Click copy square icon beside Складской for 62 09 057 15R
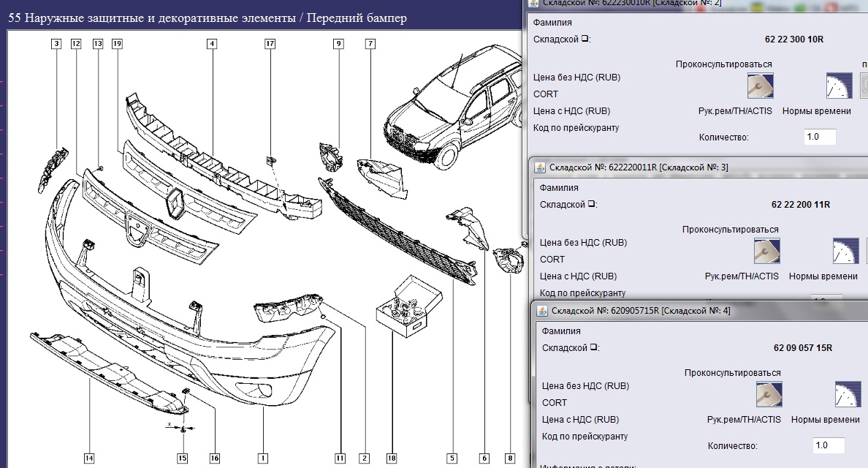 (594, 348)
